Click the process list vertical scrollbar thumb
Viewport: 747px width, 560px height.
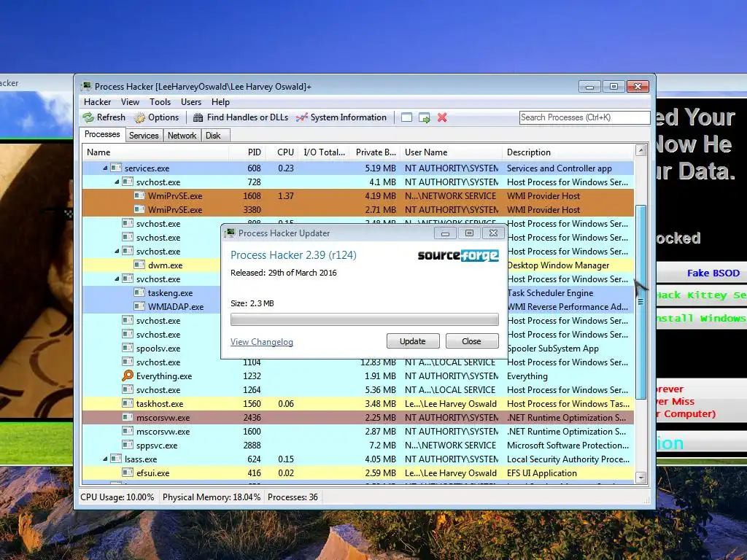point(640,301)
